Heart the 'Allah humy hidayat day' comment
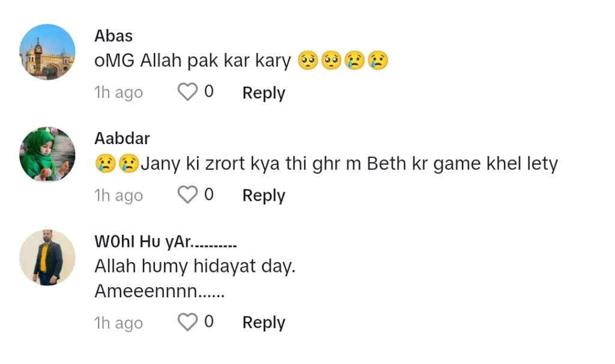This screenshot has height=364, width=615. (188, 323)
